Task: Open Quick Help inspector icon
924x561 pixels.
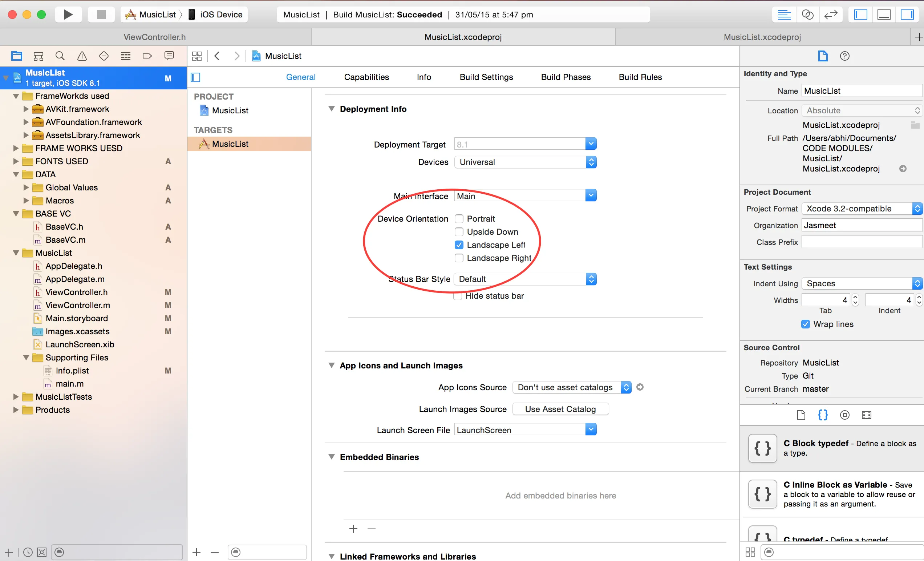Action: 844,56
